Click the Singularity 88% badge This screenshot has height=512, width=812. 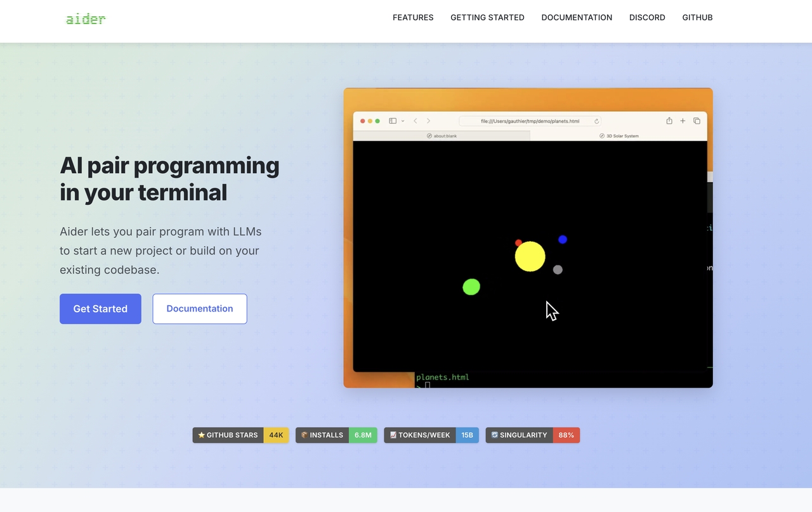click(x=533, y=435)
